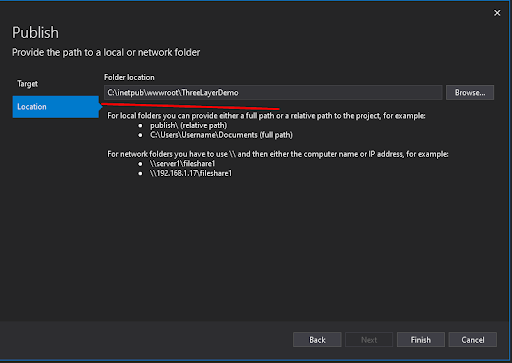Image resolution: width=512 pixels, height=363 pixels.
Task: Click the 'publish\ (relative path)' example
Action: pyautogui.click(x=188, y=125)
